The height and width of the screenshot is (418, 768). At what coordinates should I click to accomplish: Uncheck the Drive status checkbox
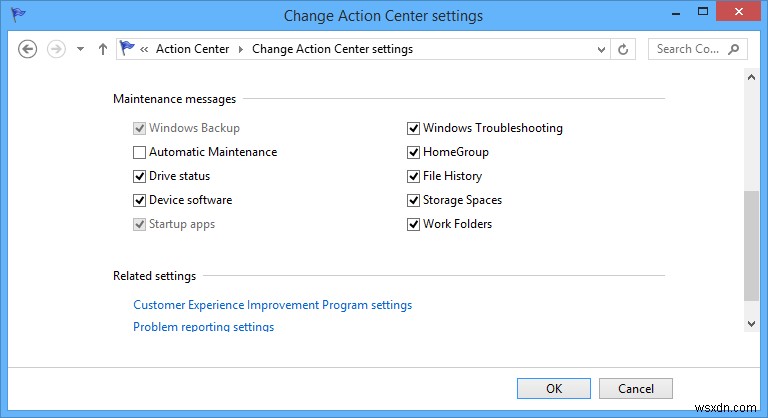point(140,176)
